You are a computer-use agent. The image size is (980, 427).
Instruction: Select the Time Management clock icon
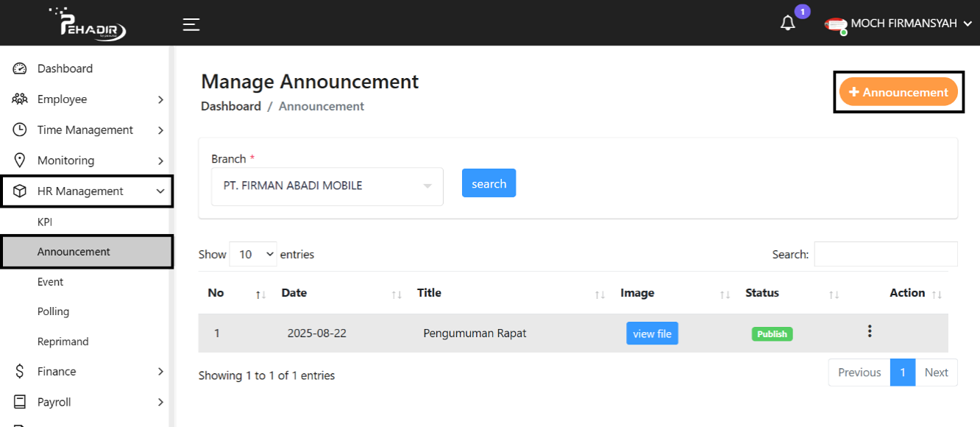point(18,130)
